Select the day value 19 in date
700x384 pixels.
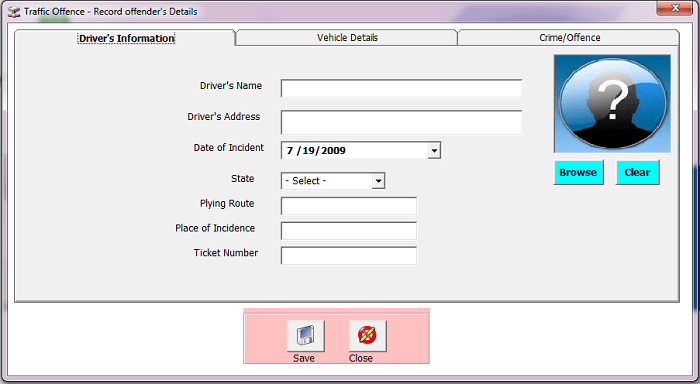[308, 151]
